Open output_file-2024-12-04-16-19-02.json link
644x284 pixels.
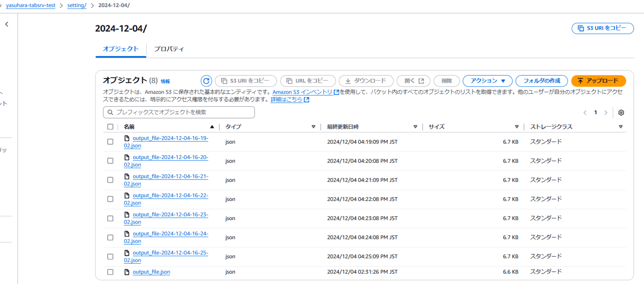pos(166,142)
